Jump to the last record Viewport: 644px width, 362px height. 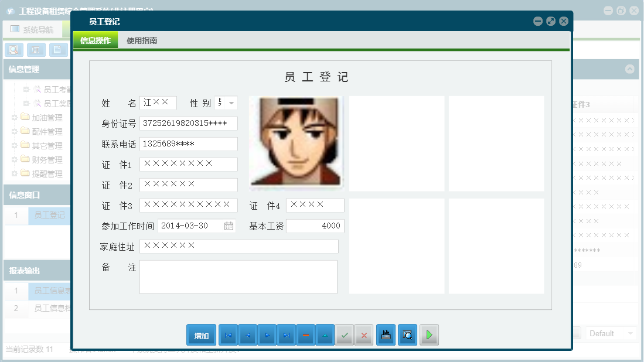(x=287, y=335)
